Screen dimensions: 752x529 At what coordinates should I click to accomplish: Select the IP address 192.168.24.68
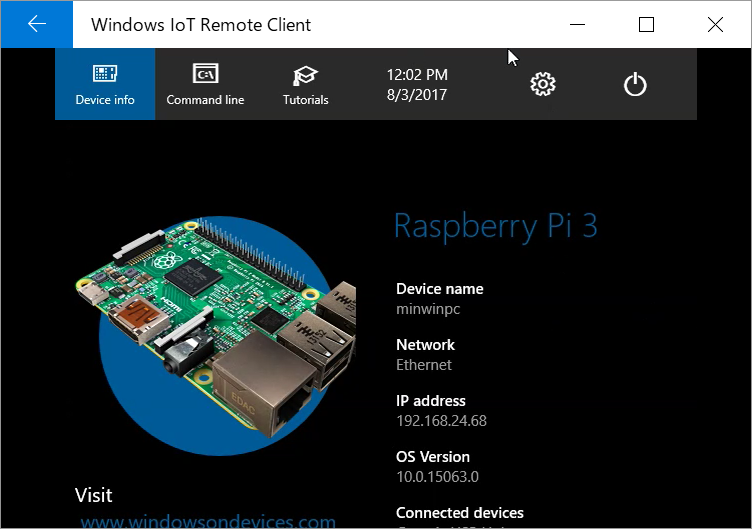tap(442, 421)
